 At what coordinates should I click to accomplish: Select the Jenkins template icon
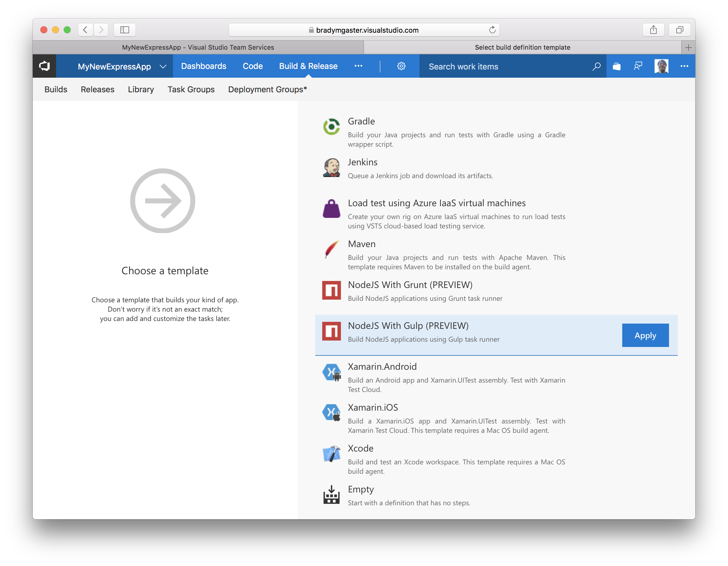[x=331, y=168]
